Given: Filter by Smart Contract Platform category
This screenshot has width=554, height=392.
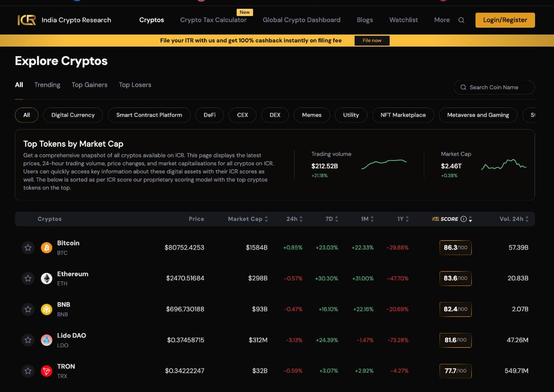Looking at the screenshot, I should point(149,115).
